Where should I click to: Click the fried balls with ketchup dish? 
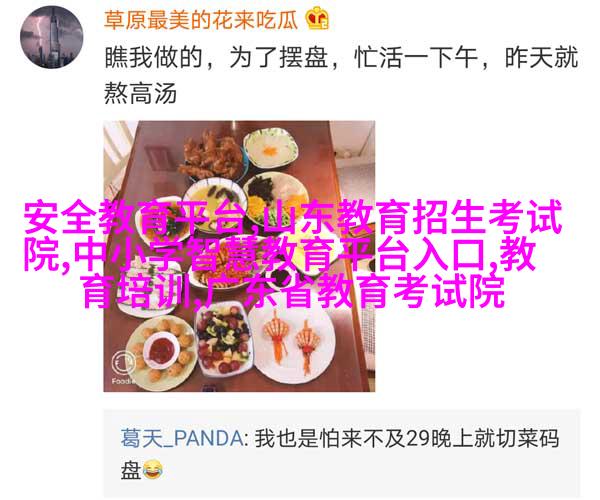click(163, 350)
